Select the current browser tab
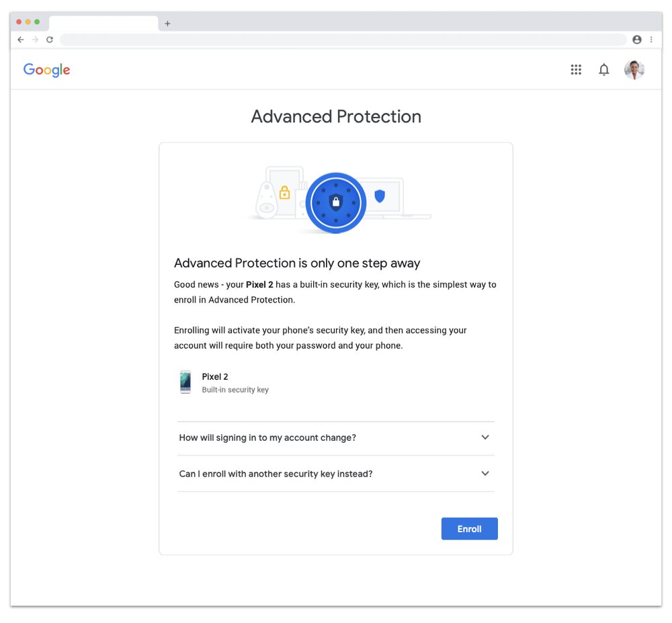 [103, 23]
